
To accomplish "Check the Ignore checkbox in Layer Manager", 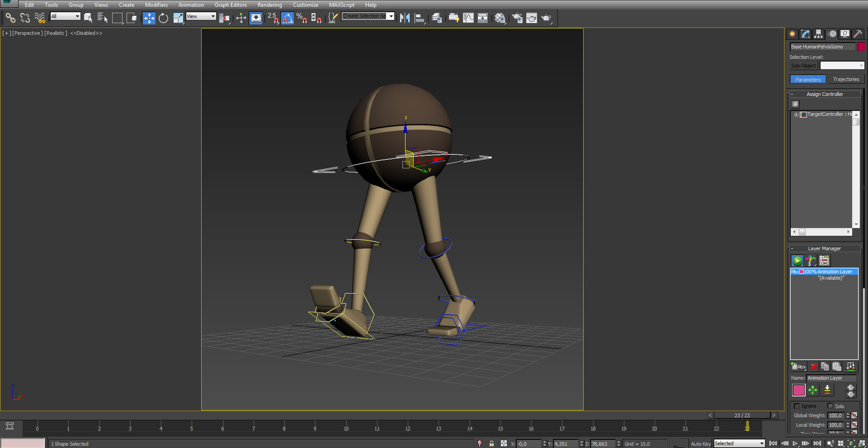I will pos(797,406).
